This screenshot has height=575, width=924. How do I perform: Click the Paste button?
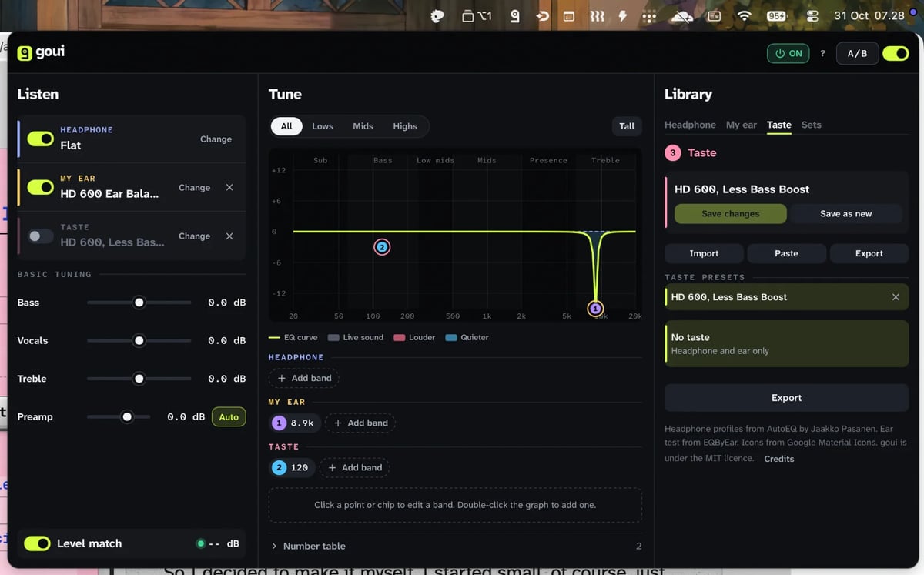click(786, 253)
